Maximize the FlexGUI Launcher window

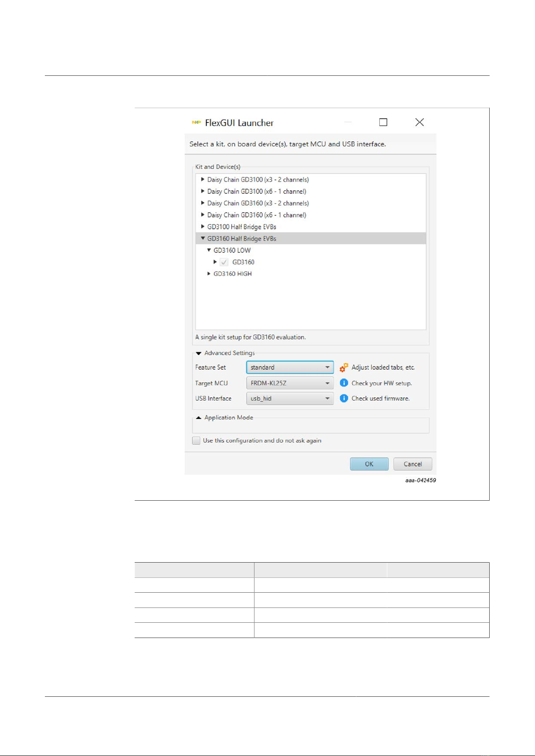point(383,122)
